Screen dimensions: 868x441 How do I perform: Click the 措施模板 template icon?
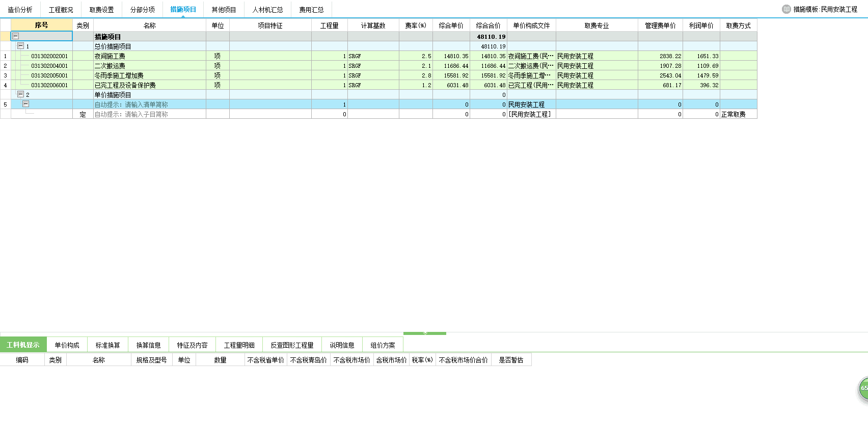click(x=786, y=9)
